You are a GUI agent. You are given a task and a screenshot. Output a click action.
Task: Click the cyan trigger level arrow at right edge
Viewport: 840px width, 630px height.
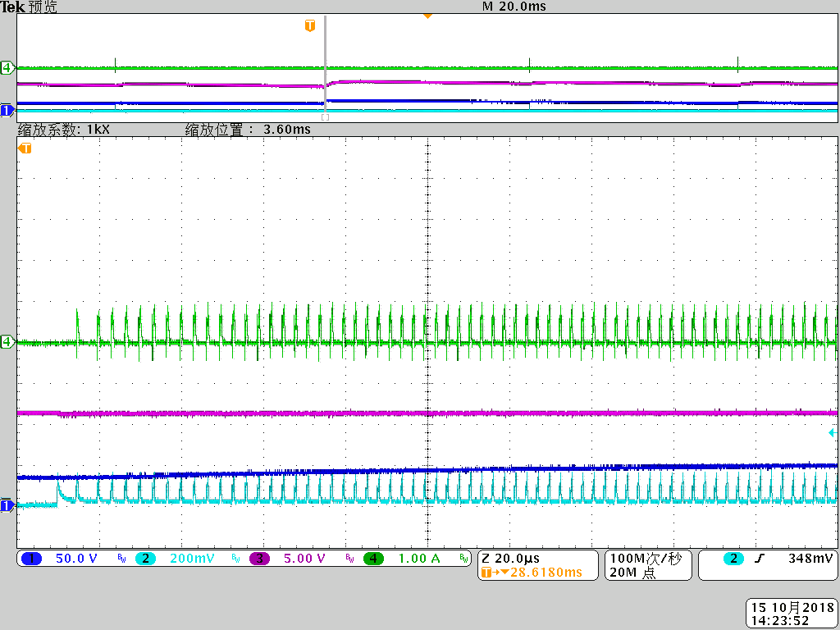click(832, 432)
